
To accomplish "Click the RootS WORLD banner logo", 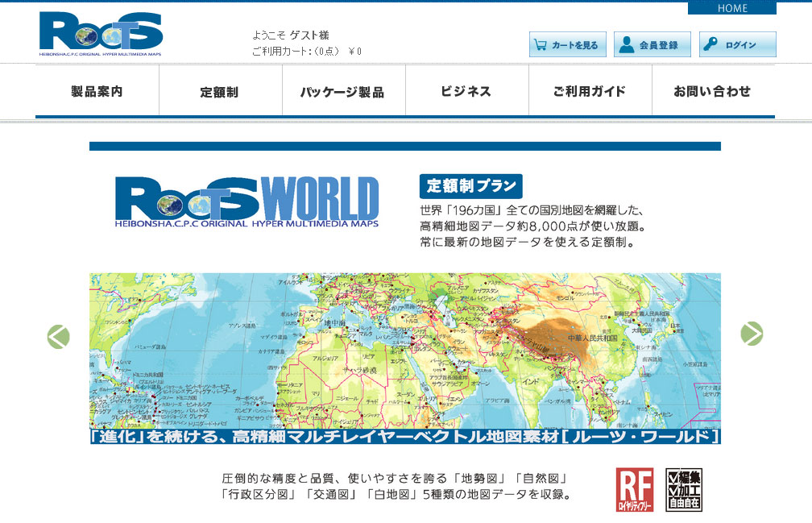I will coord(247,202).
